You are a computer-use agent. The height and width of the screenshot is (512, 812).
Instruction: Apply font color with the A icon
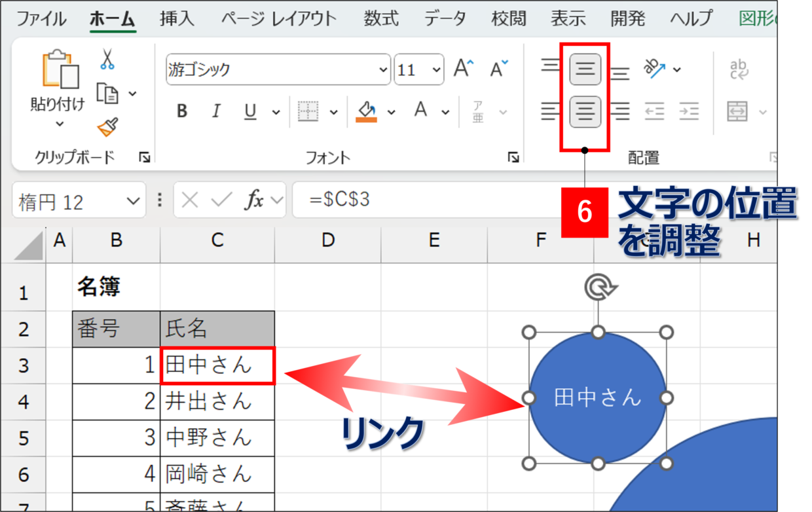click(421, 110)
